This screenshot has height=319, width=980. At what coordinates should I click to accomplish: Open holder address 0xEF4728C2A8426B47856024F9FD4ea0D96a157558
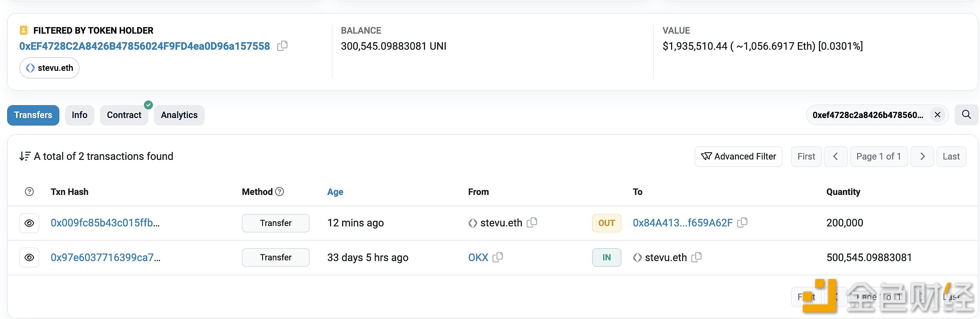[x=145, y=46]
